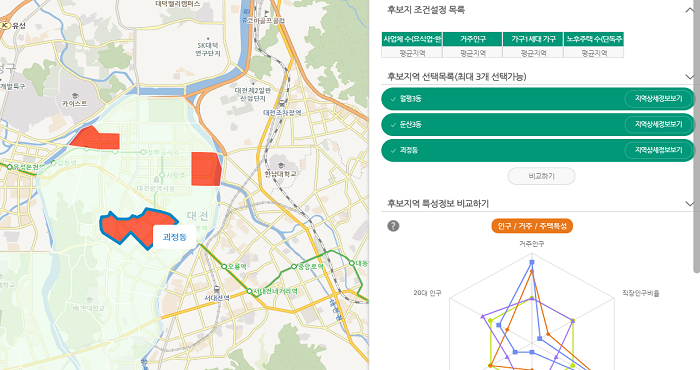Viewport: 700px width, 370px height.
Task: Select the red rectangular region by the river
Action: pyautogui.click(x=206, y=169)
